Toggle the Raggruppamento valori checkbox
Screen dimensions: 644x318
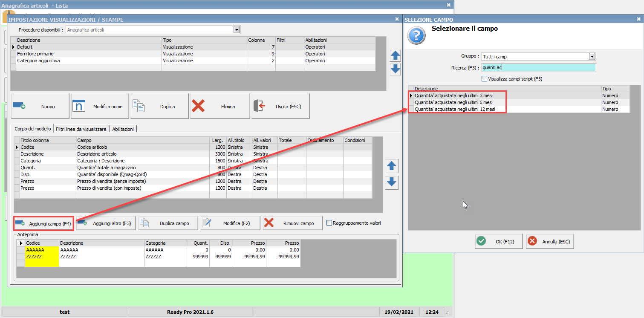329,223
